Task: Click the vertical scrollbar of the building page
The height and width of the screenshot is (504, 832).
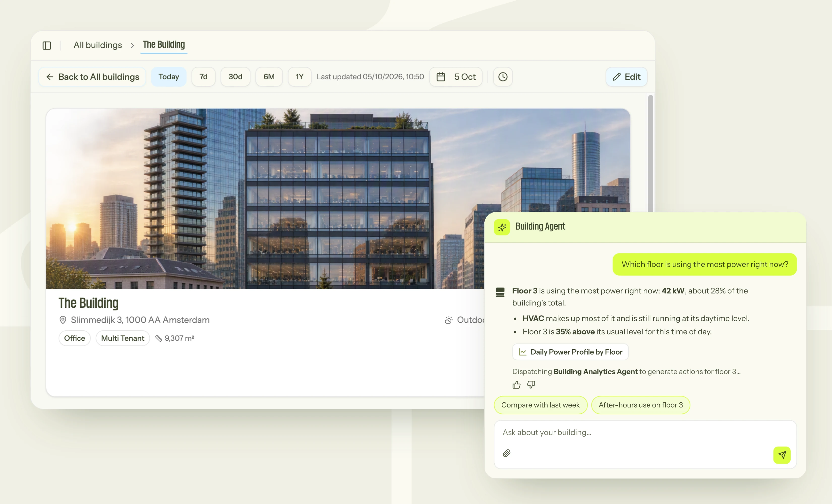Action: [x=650, y=154]
